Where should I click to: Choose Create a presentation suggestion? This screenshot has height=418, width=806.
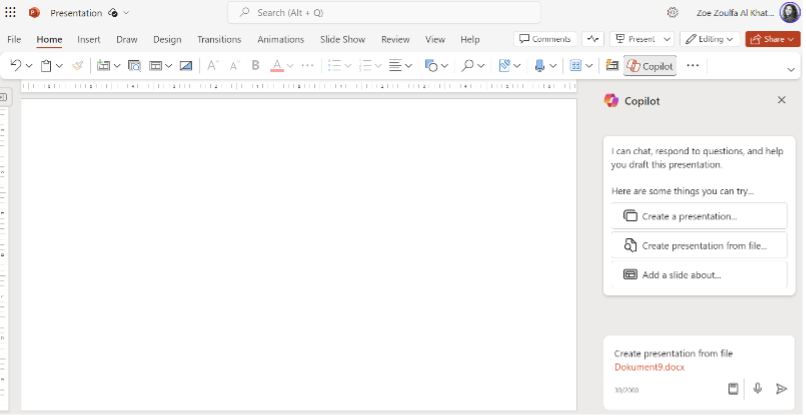[699, 216]
